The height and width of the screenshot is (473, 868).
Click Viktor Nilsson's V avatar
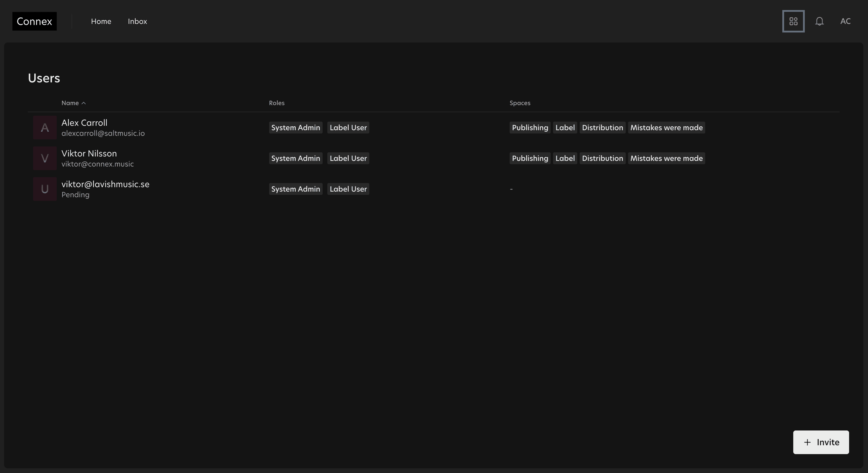[45, 158]
